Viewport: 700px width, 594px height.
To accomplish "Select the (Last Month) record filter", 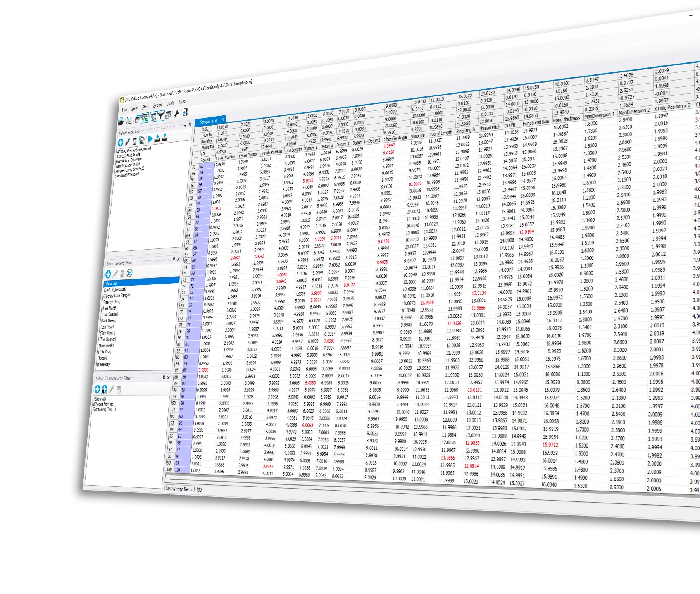I will 109,308.
